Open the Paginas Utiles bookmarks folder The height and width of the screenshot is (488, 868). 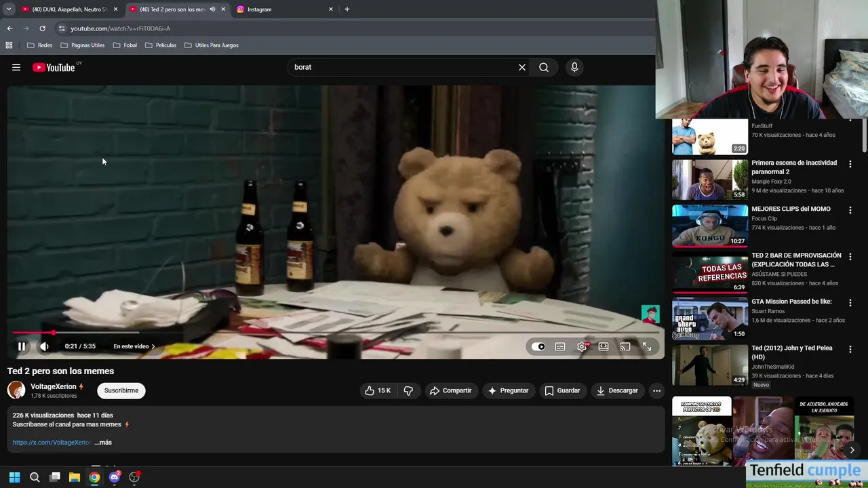tap(82, 45)
